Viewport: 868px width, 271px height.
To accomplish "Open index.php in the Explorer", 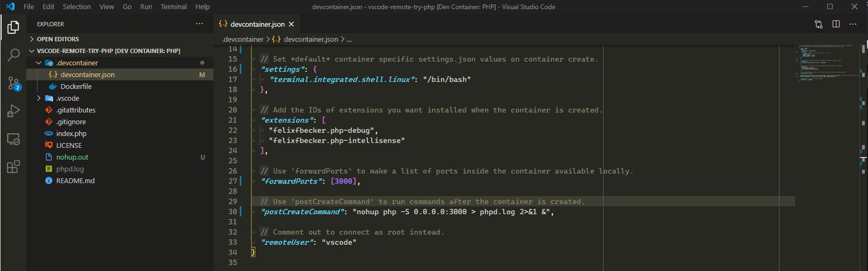I will 120,133.
